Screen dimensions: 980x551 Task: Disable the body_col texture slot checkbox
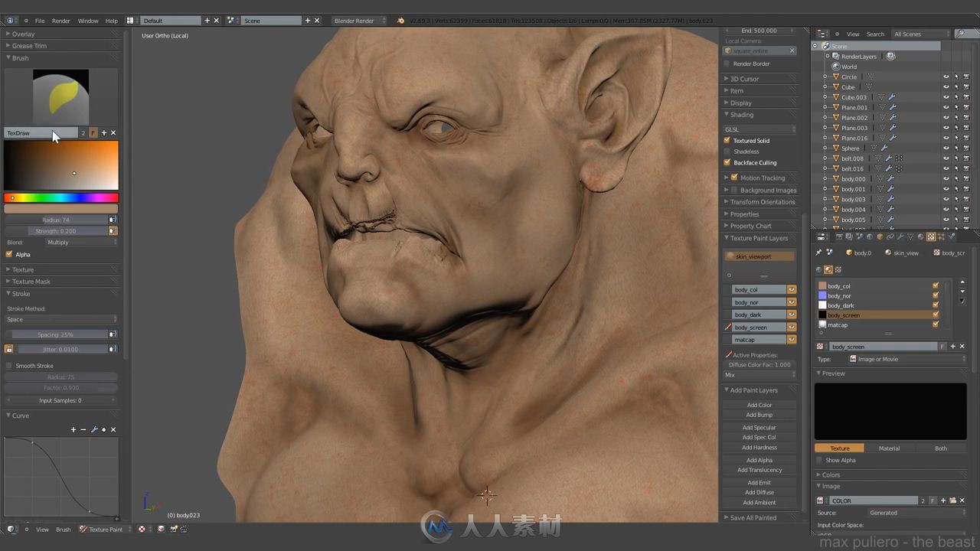pos(936,285)
